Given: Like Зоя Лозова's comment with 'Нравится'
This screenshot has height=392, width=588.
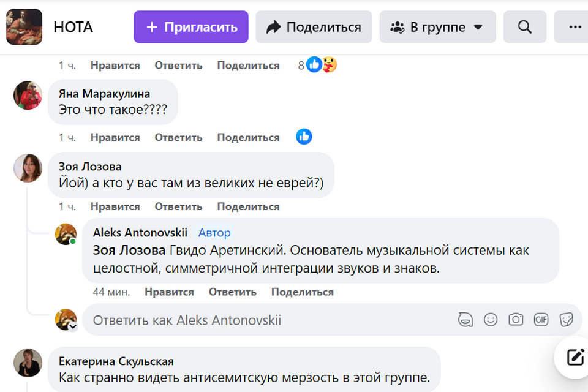Looking at the screenshot, I should pos(115,206).
